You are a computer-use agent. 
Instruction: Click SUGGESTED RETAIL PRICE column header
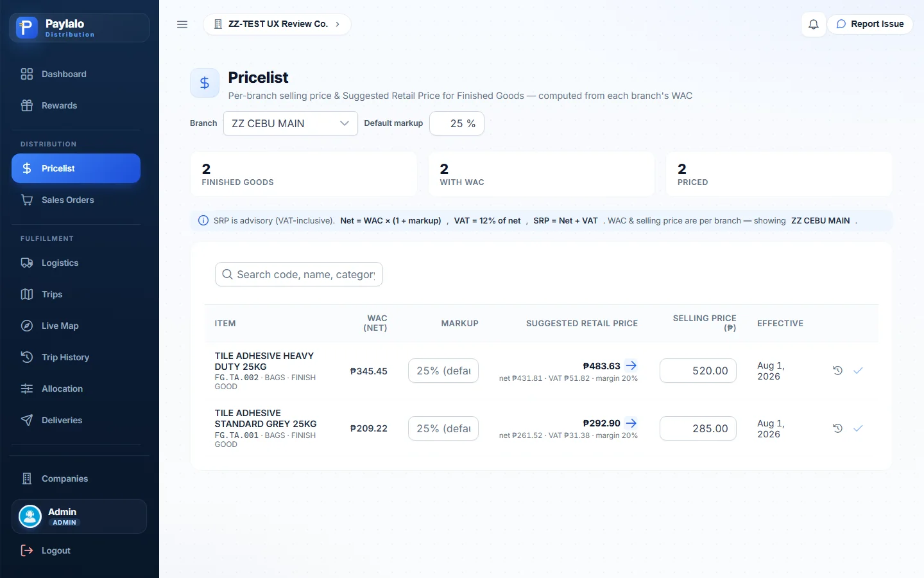tap(582, 324)
